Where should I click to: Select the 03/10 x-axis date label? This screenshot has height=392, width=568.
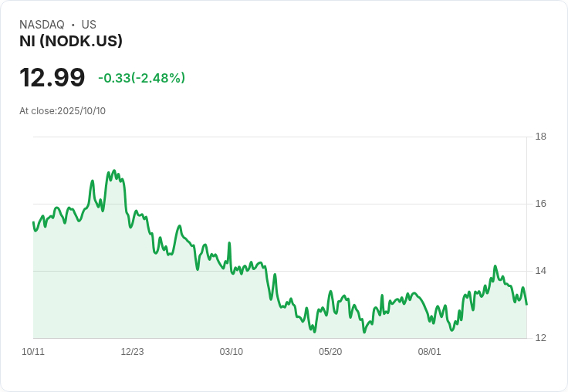[231, 352]
